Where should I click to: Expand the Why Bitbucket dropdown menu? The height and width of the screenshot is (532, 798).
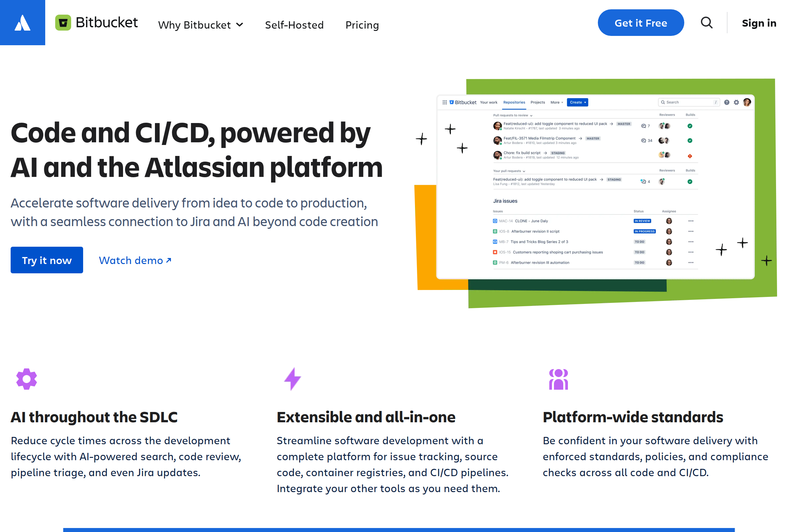point(201,25)
